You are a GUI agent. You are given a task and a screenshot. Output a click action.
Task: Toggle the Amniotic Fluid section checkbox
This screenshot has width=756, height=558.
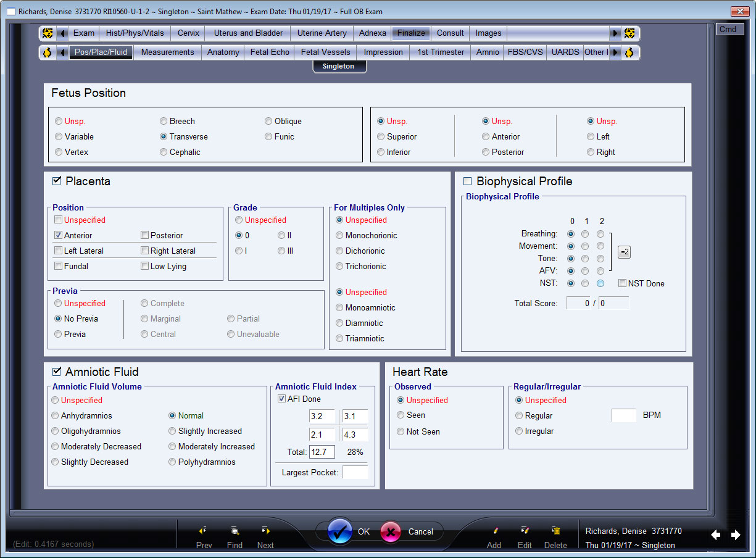[x=57, y=372]
